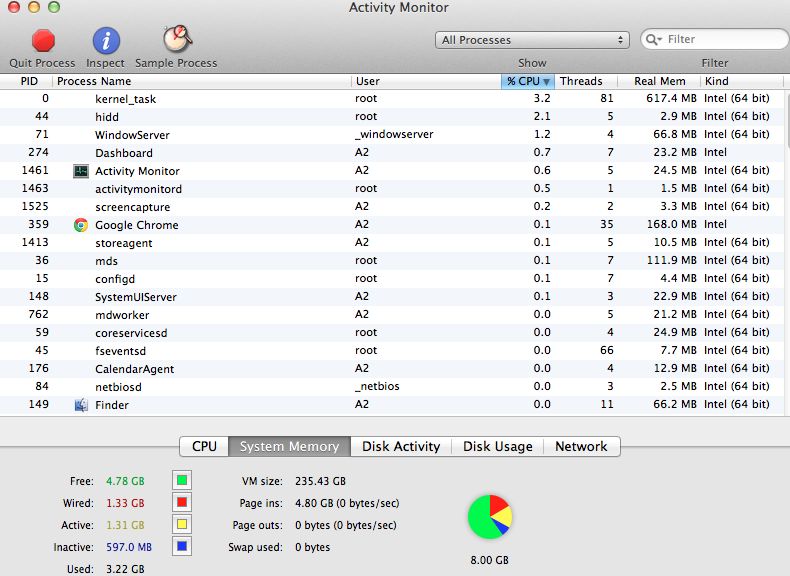This screenshot has height=576, width=790.
Task: Open the All Processes show dropdown
Action: pyautogui.click(x=532, y=40)
